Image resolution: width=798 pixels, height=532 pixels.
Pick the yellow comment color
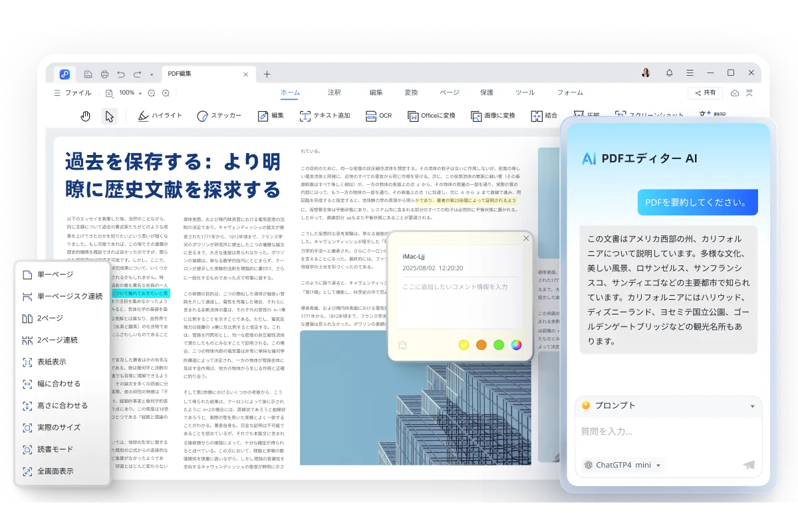[464, 344]
